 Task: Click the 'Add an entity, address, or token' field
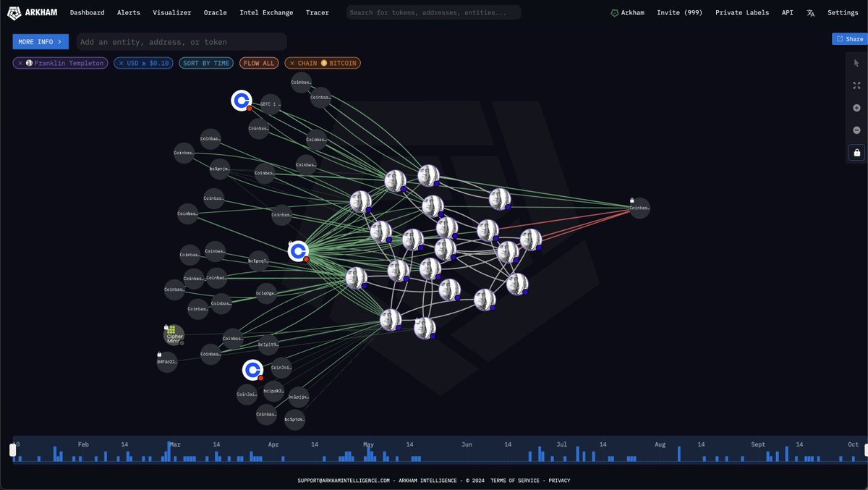coord(182,42)
